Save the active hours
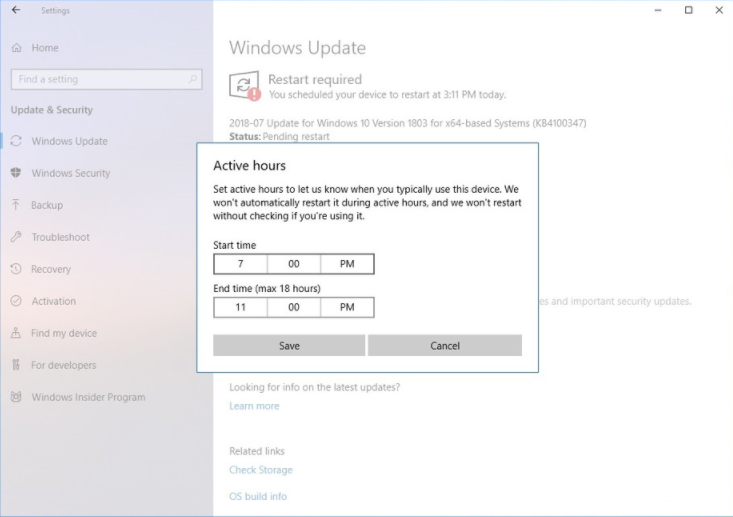Image resolution: width=733 pixels, height=517 pixels. 289,345
